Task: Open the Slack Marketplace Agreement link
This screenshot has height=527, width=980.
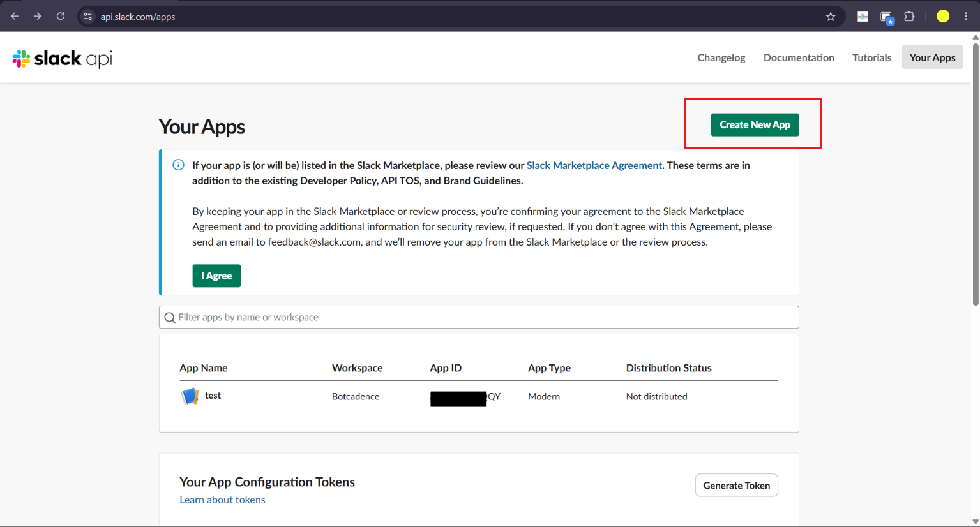Action: point(594,165)
